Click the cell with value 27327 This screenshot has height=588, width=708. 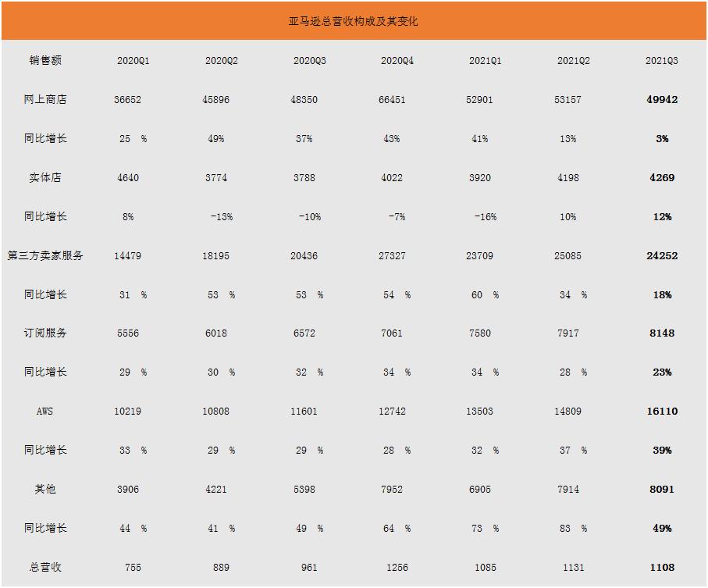(x=392, y=255)
